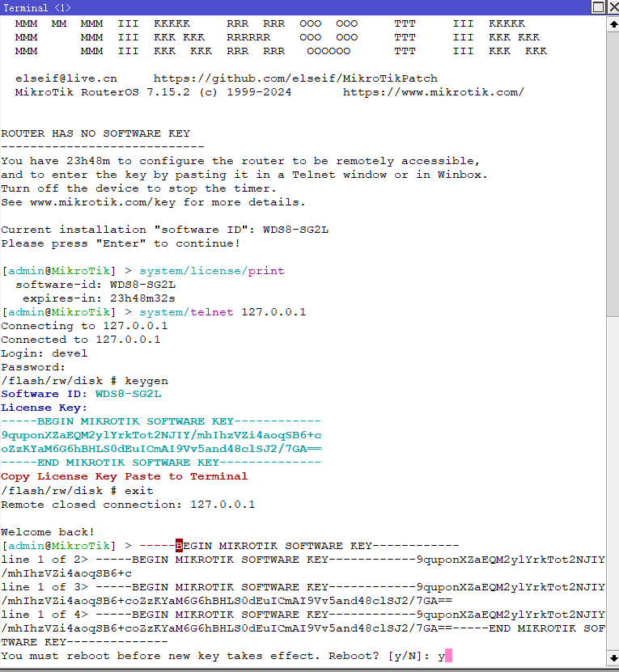
Task: Click the pink cursor after Reboot prompt
Action: pos(448,656)
